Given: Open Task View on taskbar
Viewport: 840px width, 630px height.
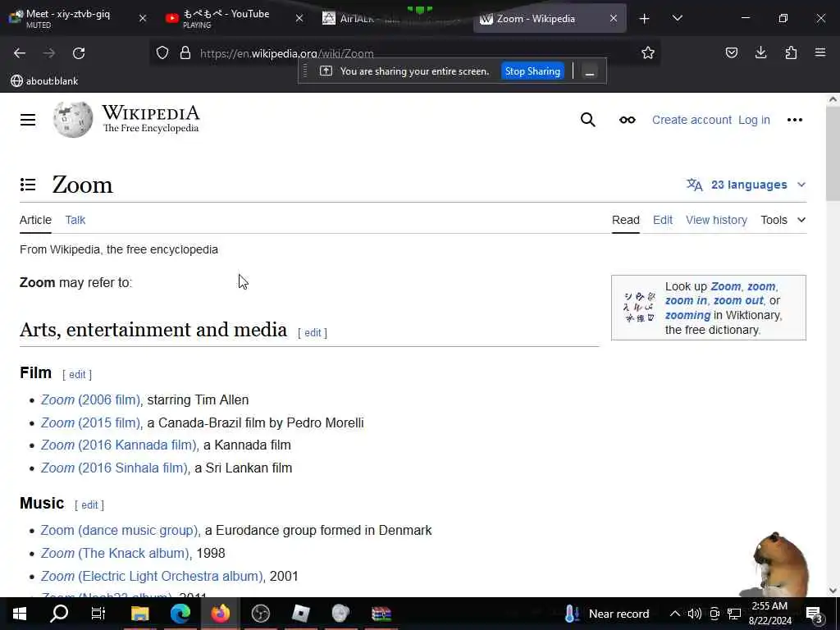Looking at the screenshot, I should [x=98, y=614].
